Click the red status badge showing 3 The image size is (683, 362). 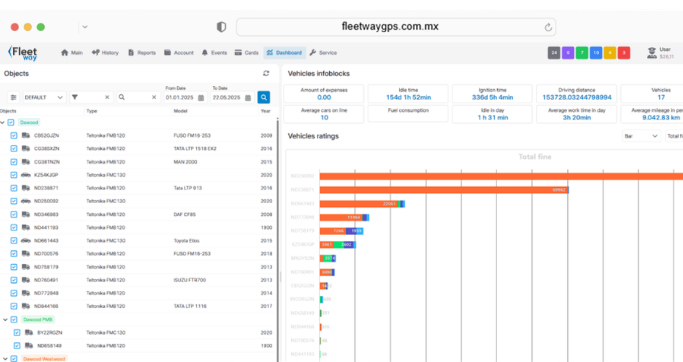pos(624,53)
